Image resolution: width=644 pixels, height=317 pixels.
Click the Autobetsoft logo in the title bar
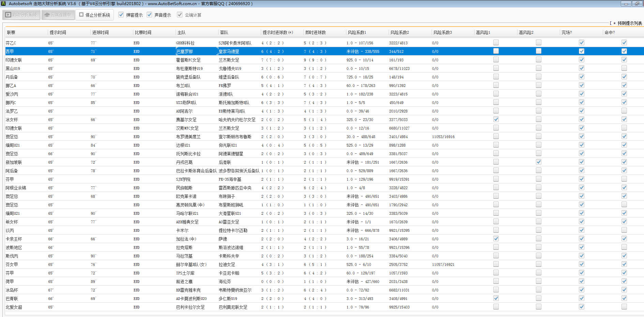[x=3, y=3]
